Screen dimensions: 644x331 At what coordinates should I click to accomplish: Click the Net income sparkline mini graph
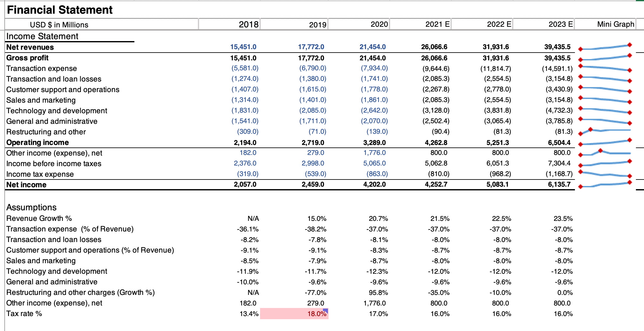[605, 184]
